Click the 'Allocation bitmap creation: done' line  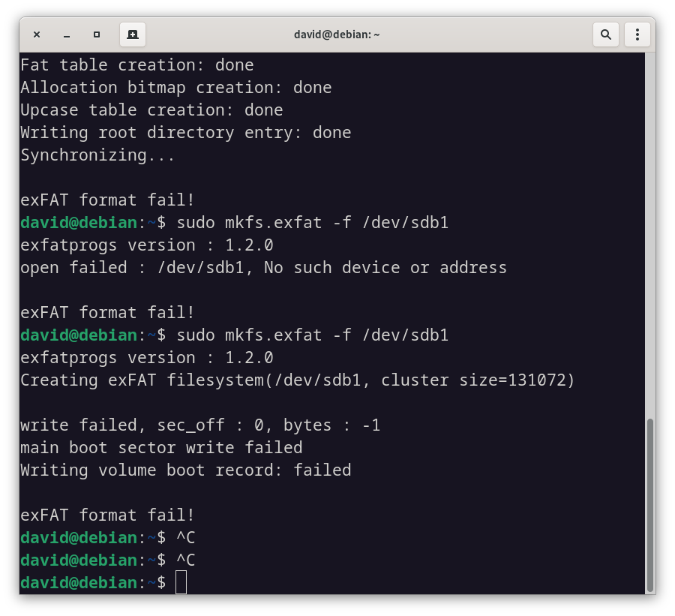pos(176,88)
